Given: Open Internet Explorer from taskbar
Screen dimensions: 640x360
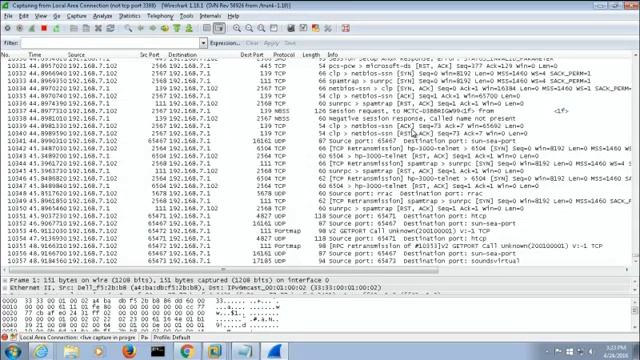Looking at the screenshot, I should pyautogui.click(x=41, y=351).
